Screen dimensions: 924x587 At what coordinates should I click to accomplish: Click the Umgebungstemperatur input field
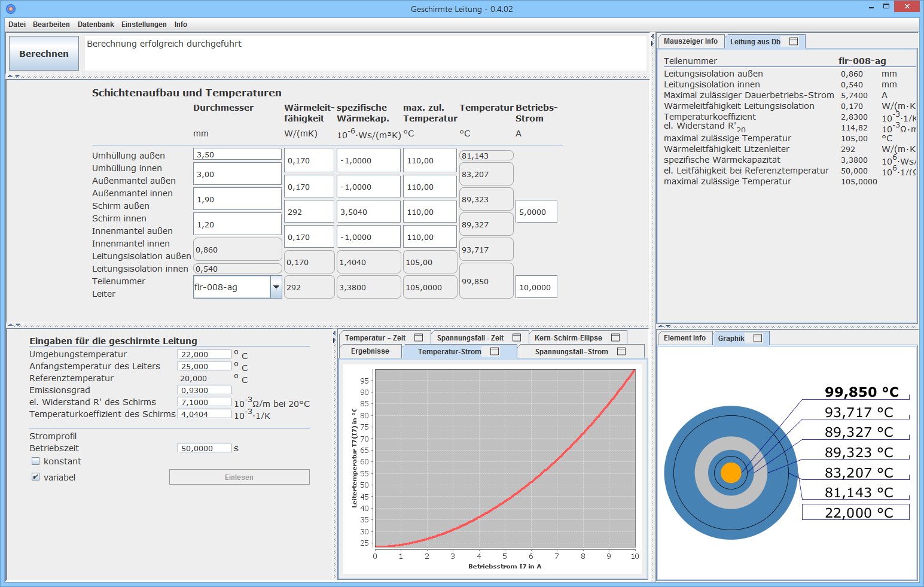click(x=204, y=354)
